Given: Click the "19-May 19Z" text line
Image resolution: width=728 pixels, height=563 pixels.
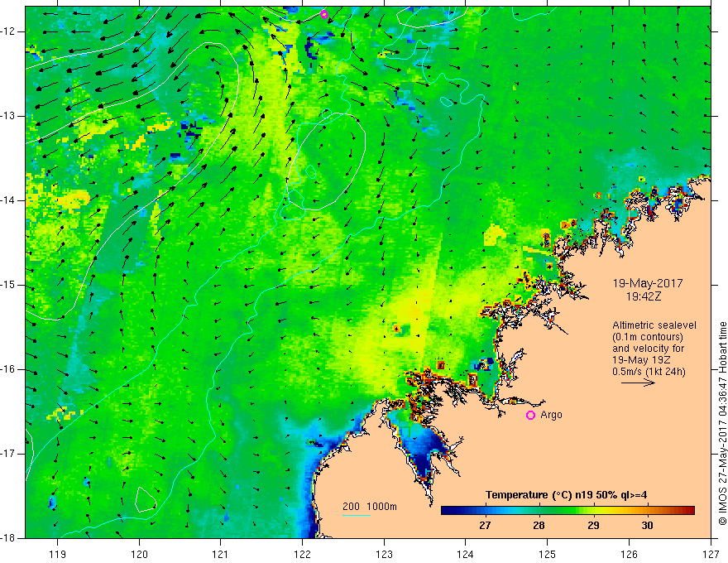Looking at the screenshot, I should [x=641, y=360].
